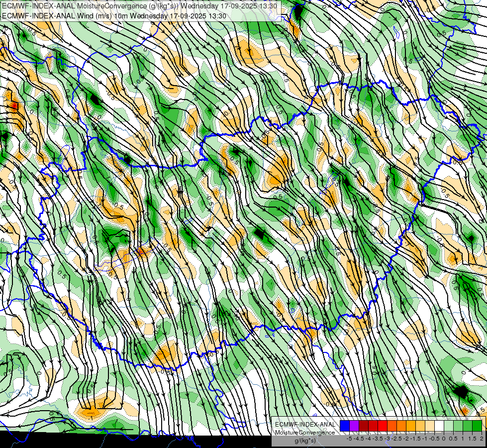Click the bright red swatch left of -3

coord(383,426)
